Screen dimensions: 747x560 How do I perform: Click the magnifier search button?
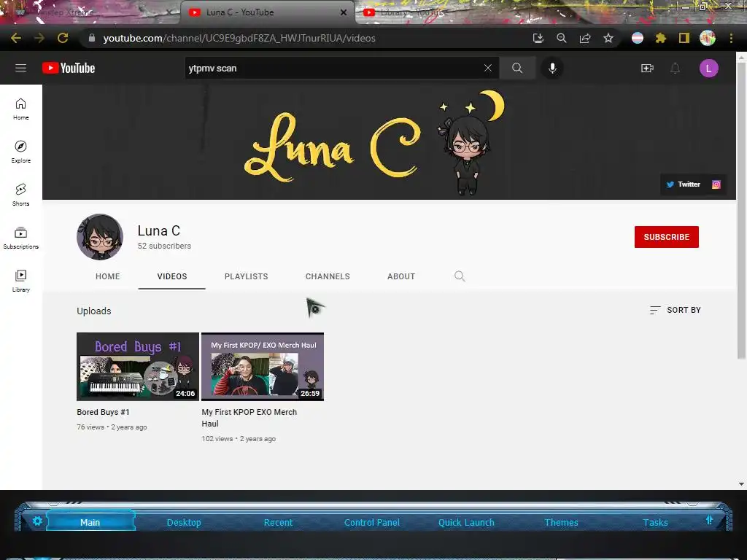click(x=517, y=68)
